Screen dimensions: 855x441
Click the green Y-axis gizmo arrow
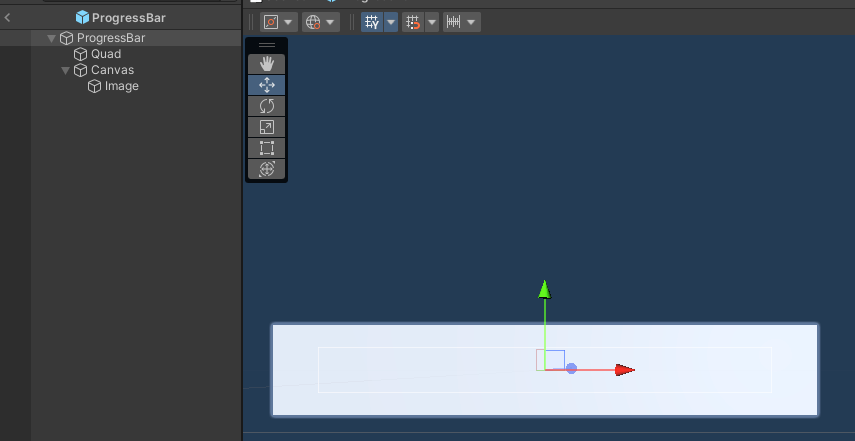point(544,290)
